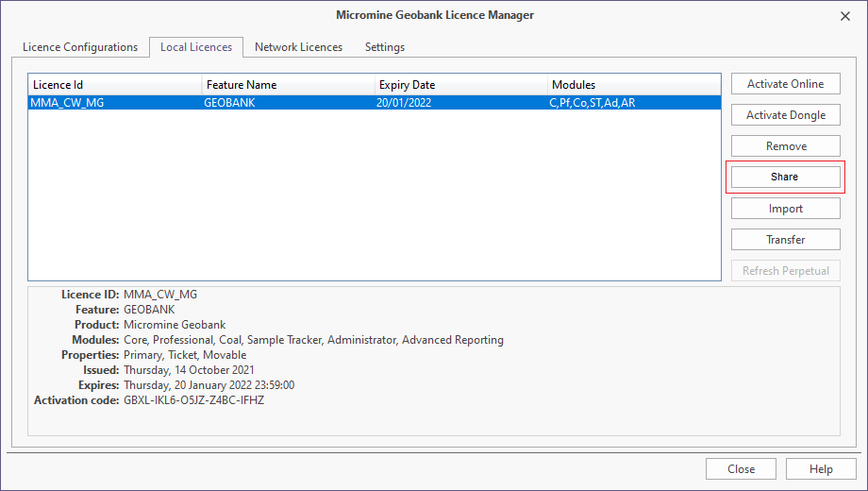Select the MMA_CW_MG licence row
The image size is (868, 491).
coord(375,103)
